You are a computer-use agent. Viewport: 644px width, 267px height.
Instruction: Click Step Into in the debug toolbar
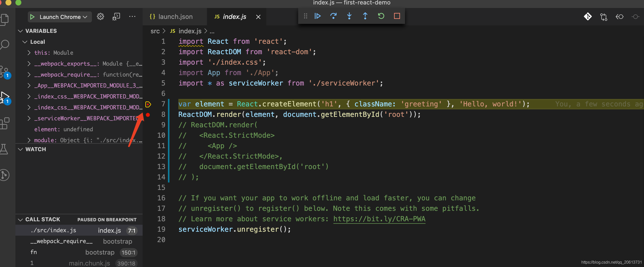(349, 16)
